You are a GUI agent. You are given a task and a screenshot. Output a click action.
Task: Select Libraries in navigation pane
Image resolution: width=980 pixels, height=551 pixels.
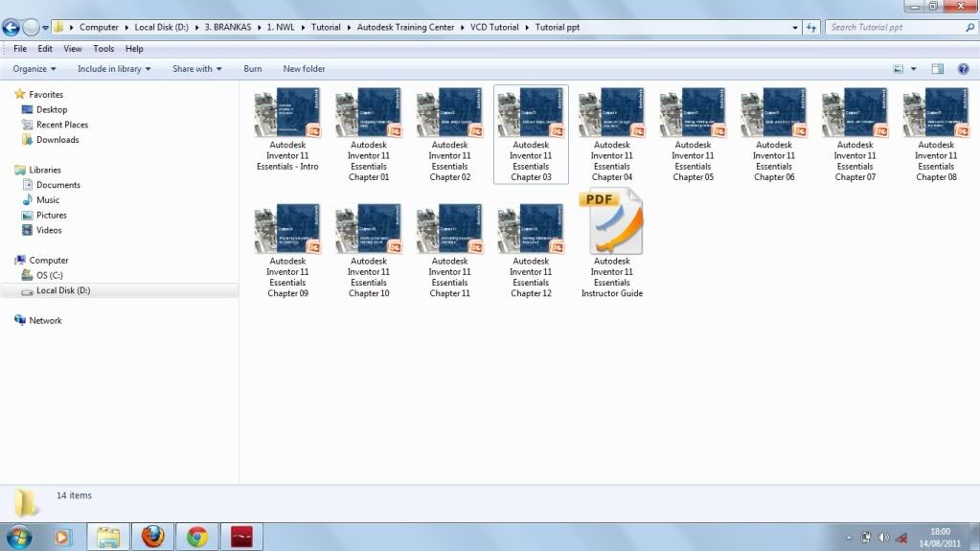tap(38, 170)
